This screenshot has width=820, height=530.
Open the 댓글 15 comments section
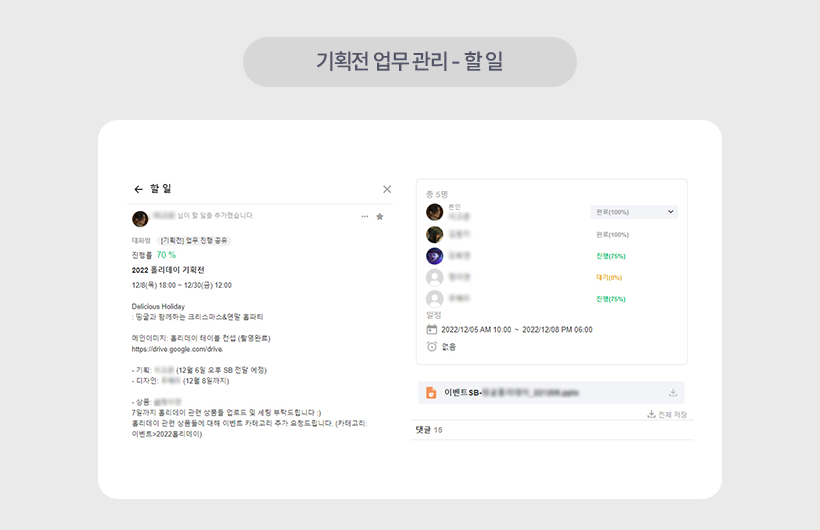(428, 430)
